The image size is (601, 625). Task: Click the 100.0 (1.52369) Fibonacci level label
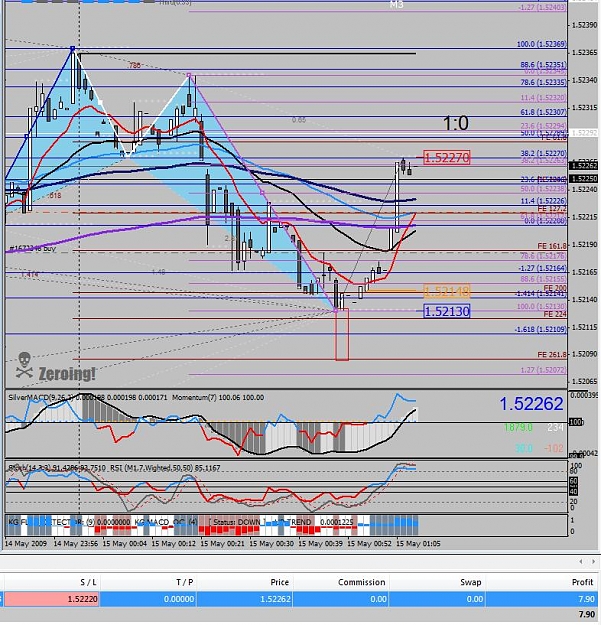541,44
